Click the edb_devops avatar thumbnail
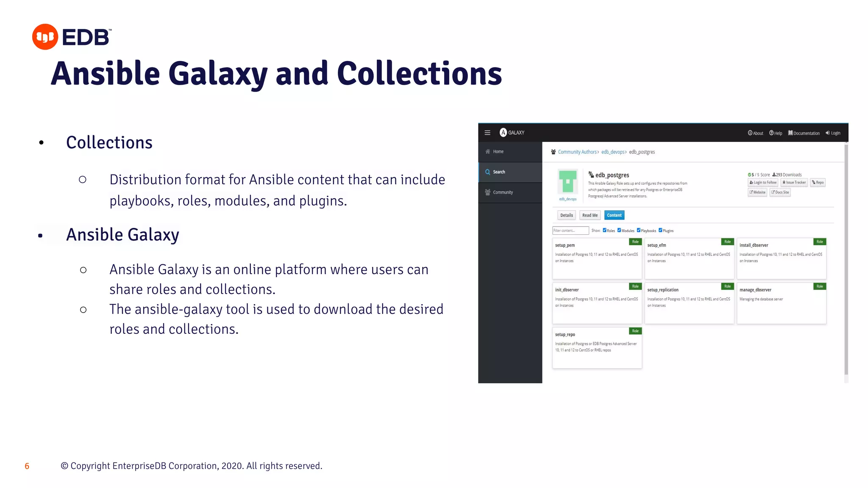 coord(568,182)
